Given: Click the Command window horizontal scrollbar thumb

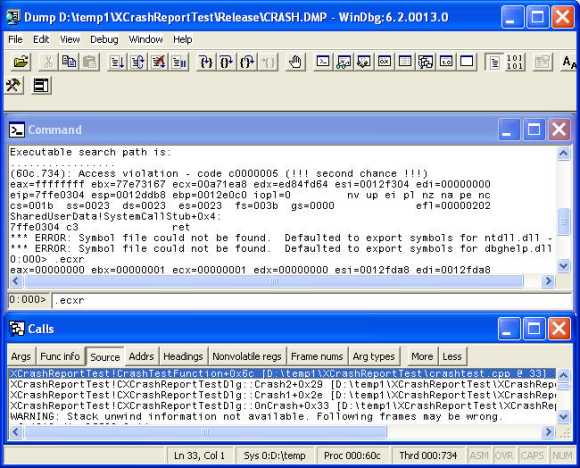Looking at the screenshot, I should (273, 281).
